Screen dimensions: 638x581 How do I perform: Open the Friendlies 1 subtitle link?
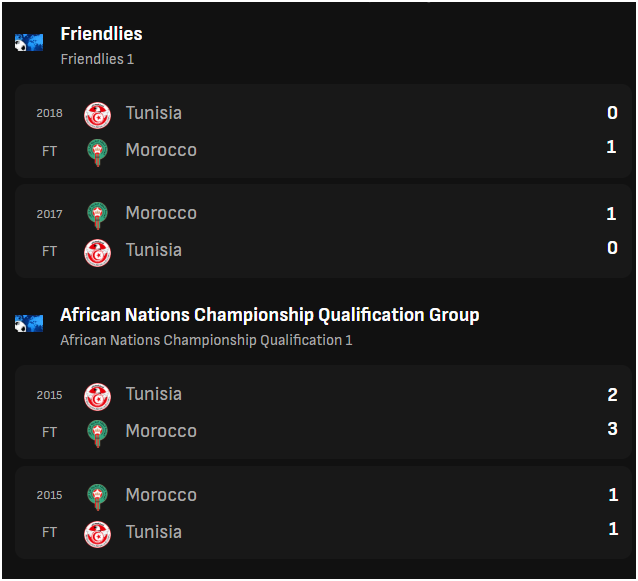tap(97, 59)
